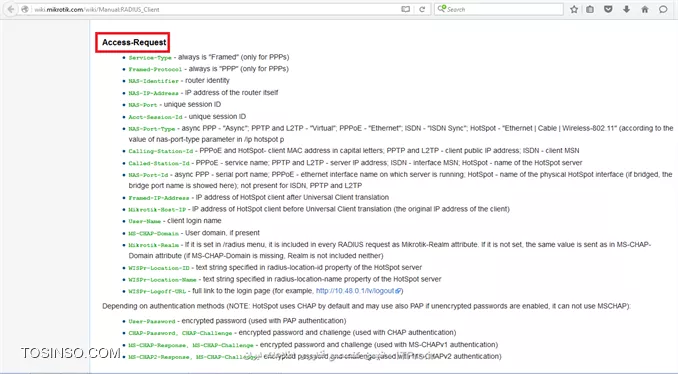Select the MS-CHAP-Response, MS-CHAP-Challenge attribute text

point(191,345)
